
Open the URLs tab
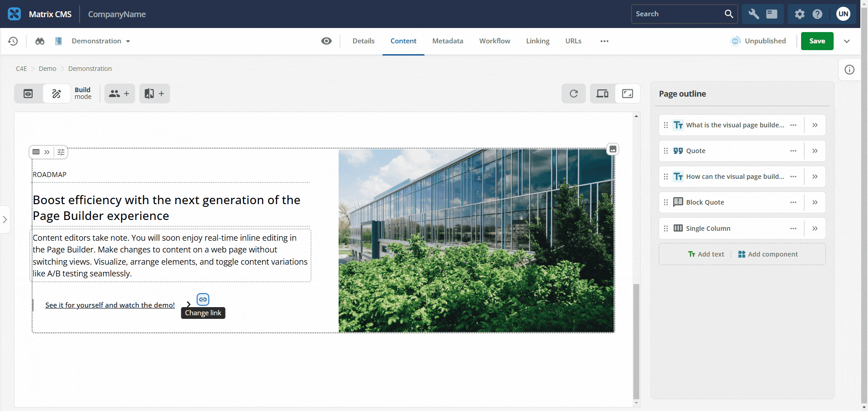coord(573,41)
